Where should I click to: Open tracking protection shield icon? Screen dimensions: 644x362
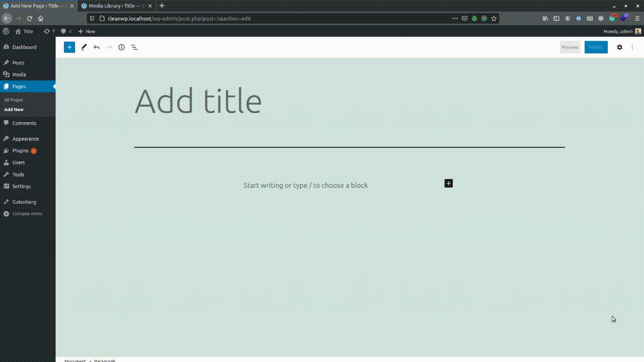click(x=92, y=19)
